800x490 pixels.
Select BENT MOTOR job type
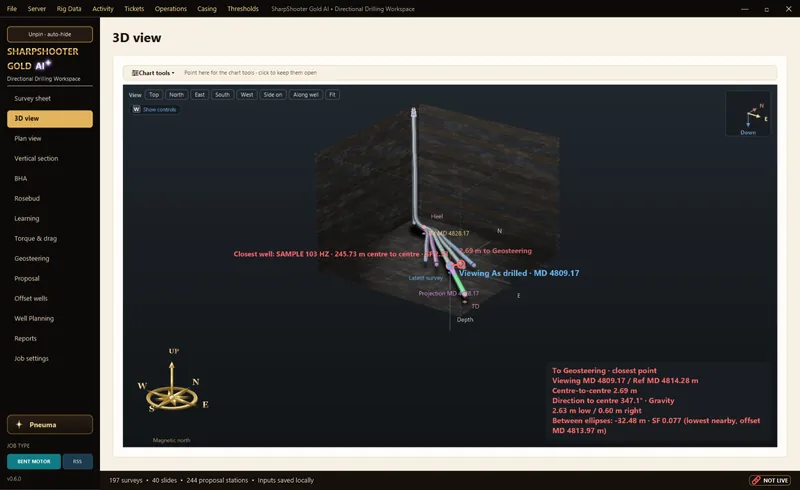click(34, 461)
